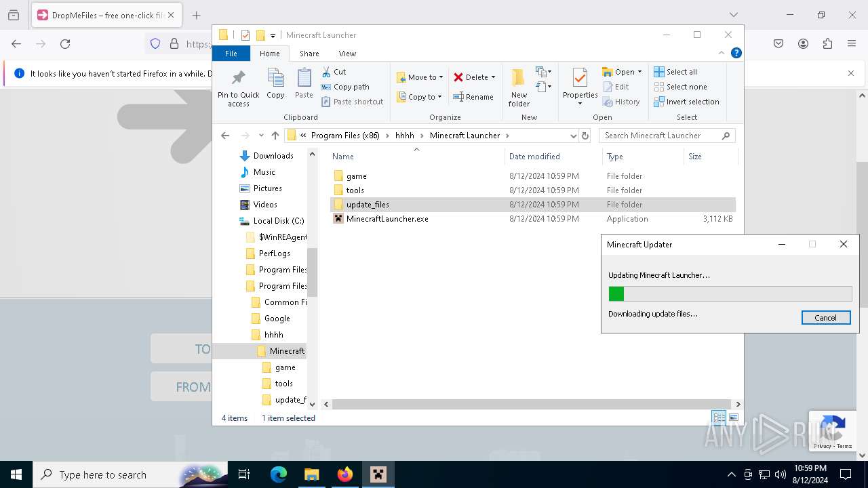Go up one folder level arrow
Image resolution: width=868 pixels, height=488 pixels.
pyautogui.click(x=275, y=136)
